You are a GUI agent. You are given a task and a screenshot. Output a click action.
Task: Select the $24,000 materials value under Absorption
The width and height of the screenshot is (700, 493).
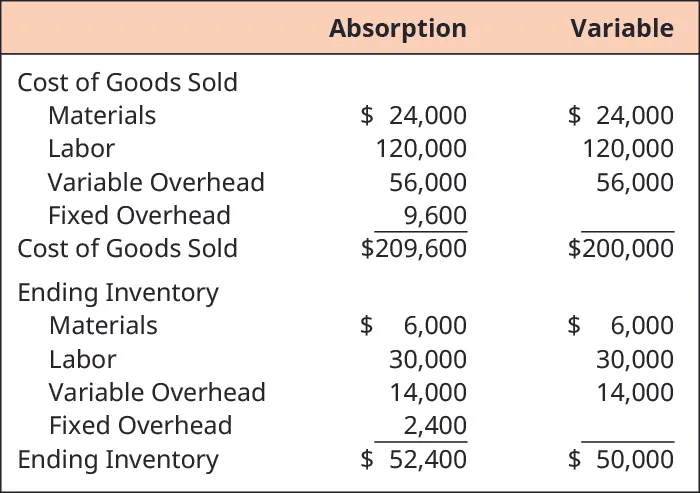click(413, 115)
